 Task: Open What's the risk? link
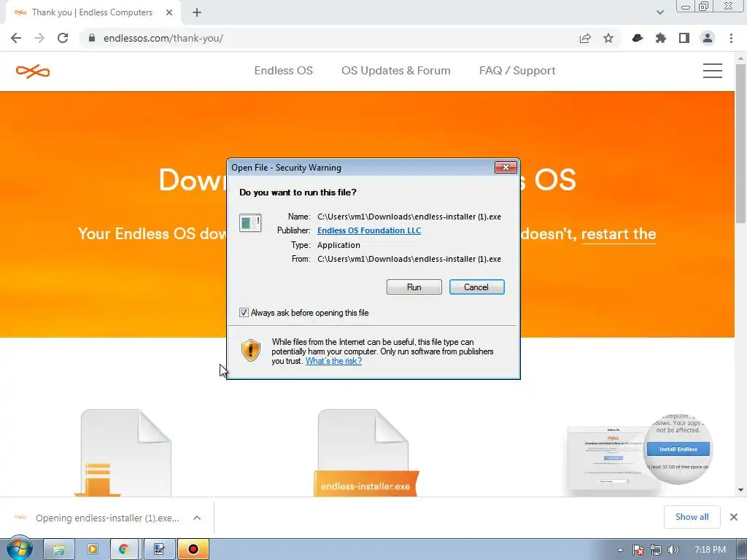click(333, 361)
